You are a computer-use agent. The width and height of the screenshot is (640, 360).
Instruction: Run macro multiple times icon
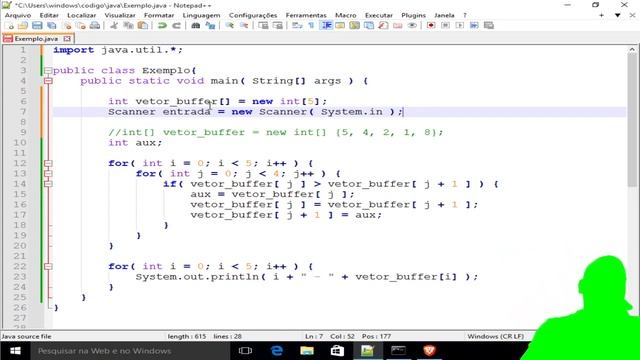pos(474,26)
